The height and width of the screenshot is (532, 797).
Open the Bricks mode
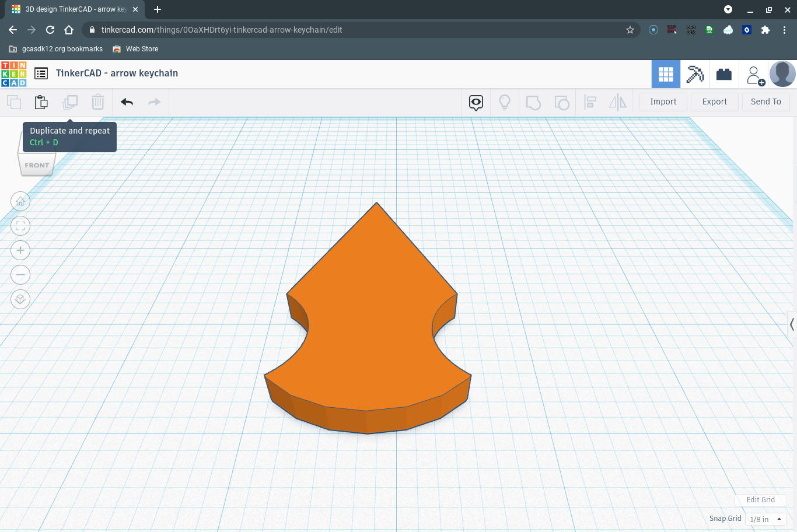click(x=724, y=74)
